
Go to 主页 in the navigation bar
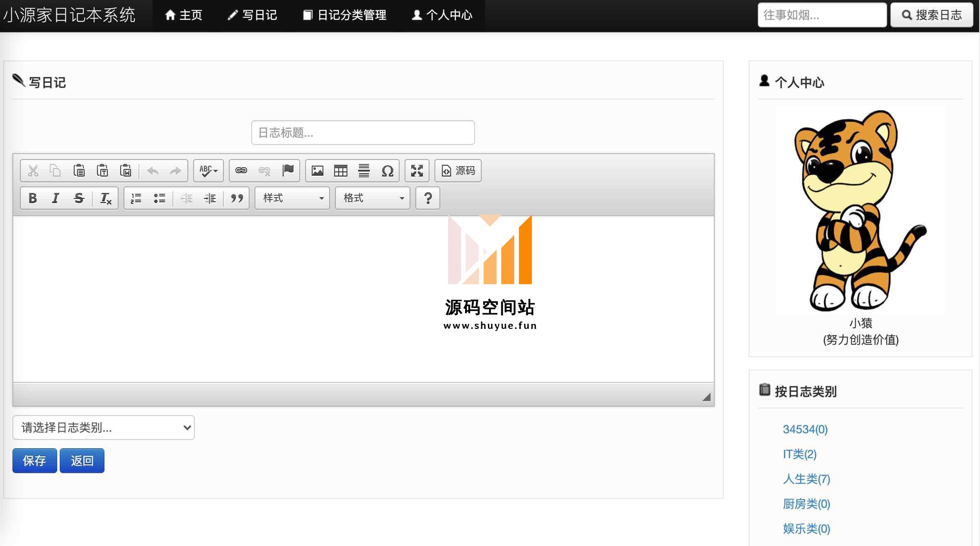point(183,15)
